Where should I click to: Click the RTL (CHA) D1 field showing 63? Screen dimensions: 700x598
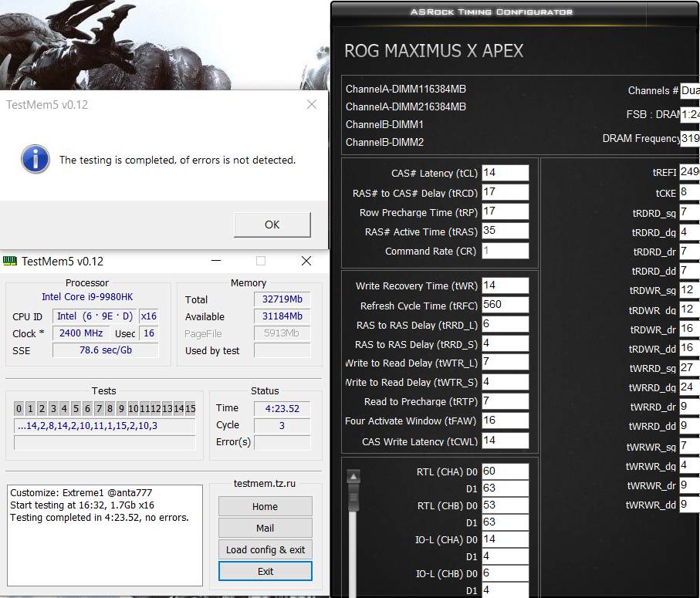click(506, 488)
